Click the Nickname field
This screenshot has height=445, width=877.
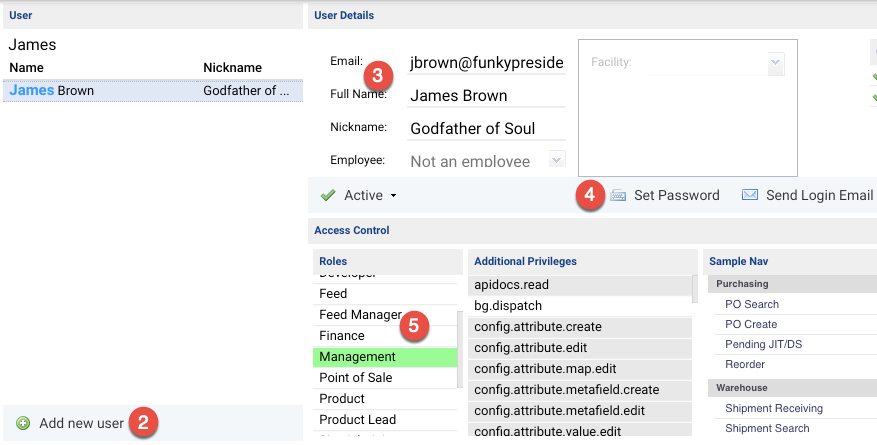(x=486, y=128)
